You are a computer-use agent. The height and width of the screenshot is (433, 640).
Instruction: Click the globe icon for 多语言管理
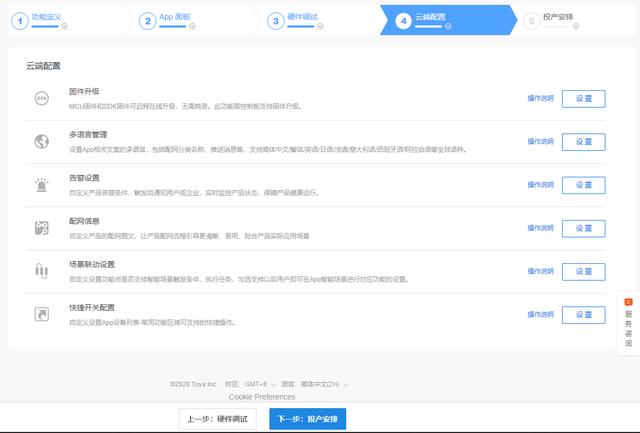click(x=42, y=142)
